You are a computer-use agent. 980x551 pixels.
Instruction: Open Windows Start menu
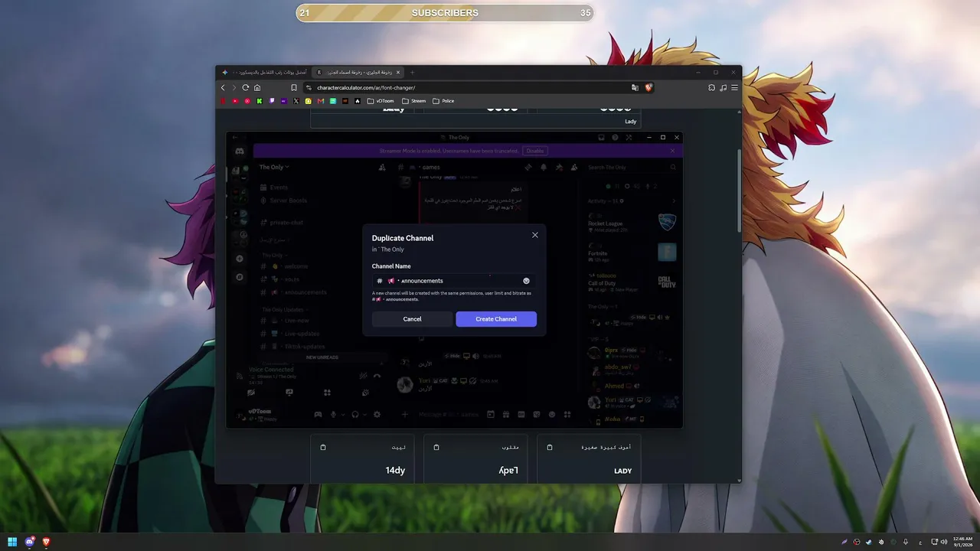12,542
